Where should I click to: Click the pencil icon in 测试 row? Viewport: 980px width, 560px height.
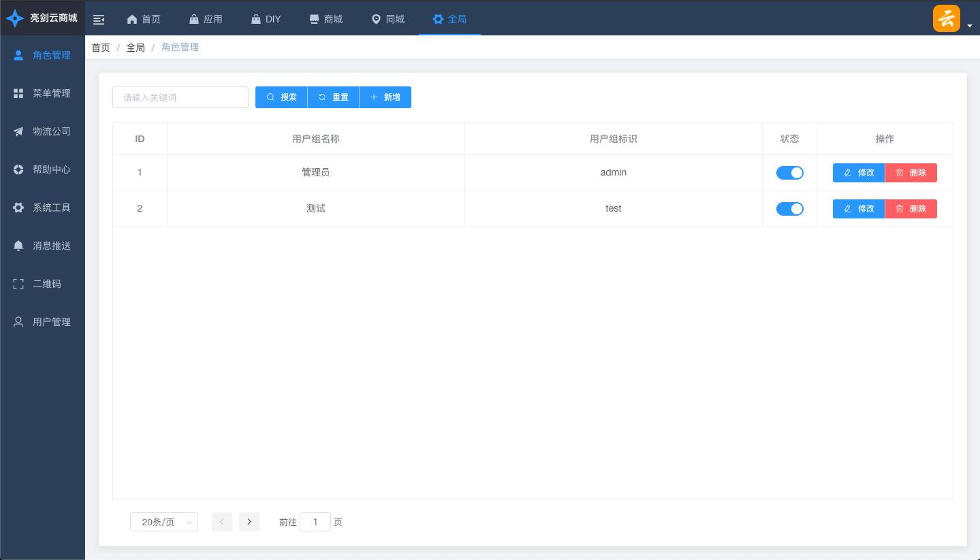point(848,209)
